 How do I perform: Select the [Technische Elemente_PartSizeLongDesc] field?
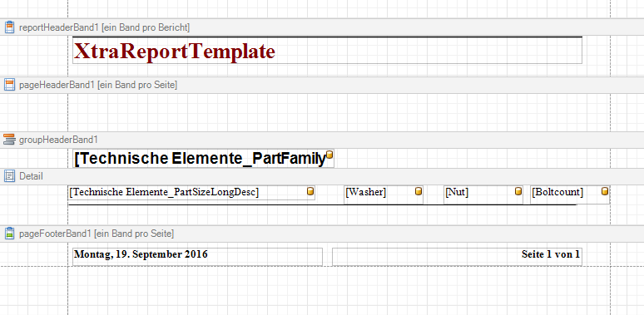pyautogui.click(x=191, y=193)
